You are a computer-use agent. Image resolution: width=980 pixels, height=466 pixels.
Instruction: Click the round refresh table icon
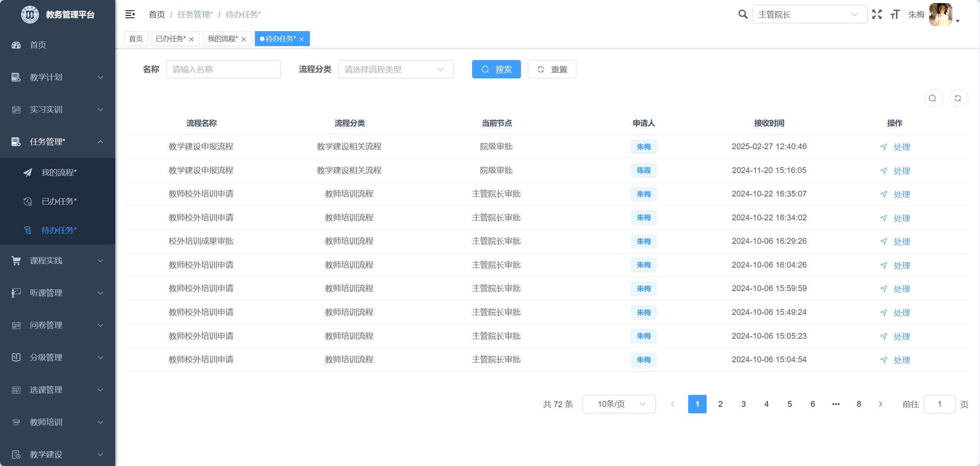click(958, 98)
